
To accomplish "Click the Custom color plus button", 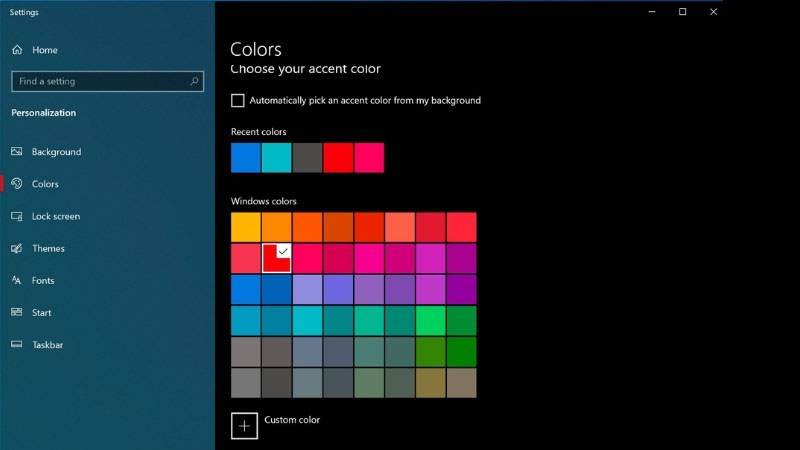I will click(244, 425).
